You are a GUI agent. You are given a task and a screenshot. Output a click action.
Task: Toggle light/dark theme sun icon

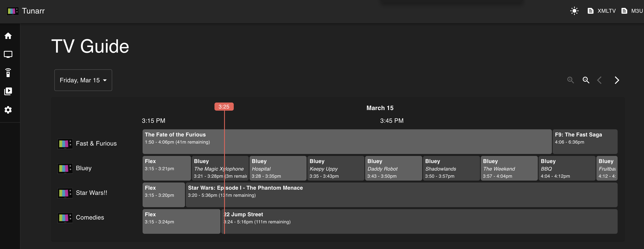tap(574, 11)
